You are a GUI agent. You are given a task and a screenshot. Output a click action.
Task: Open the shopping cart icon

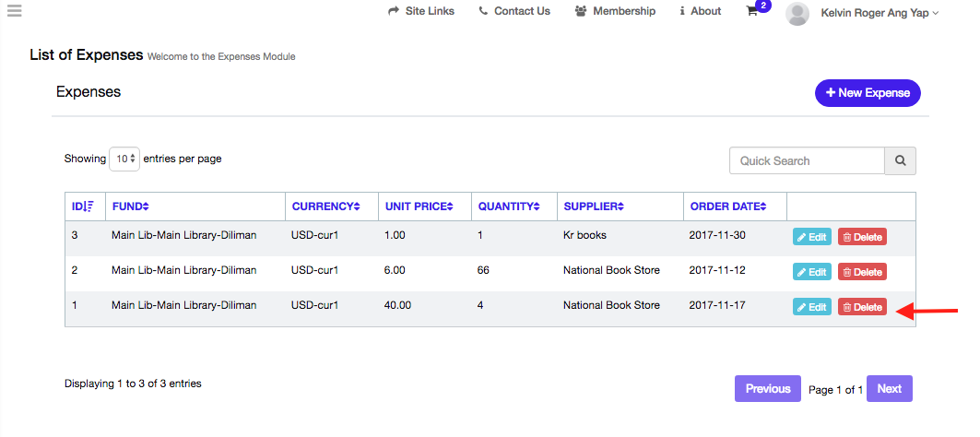pos(752,12)
